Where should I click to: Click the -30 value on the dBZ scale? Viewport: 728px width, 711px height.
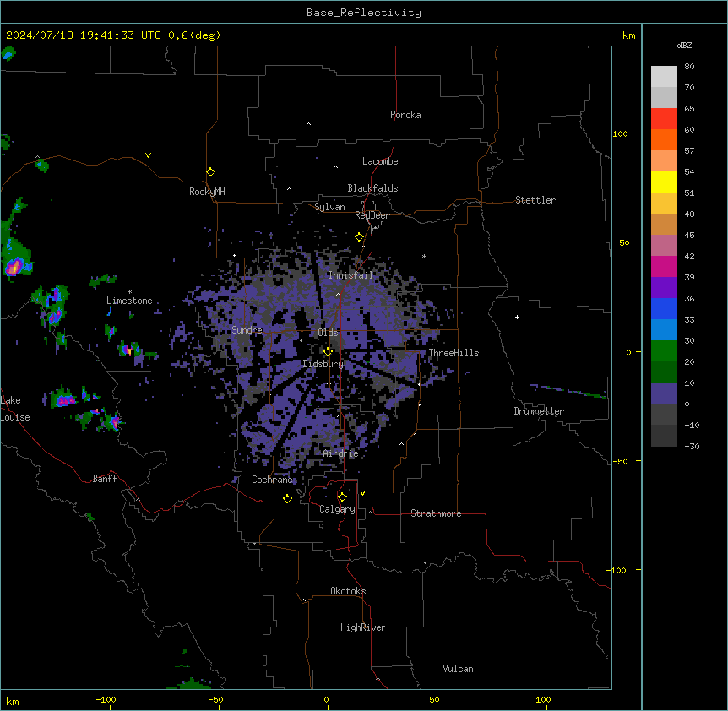(692, 447)
